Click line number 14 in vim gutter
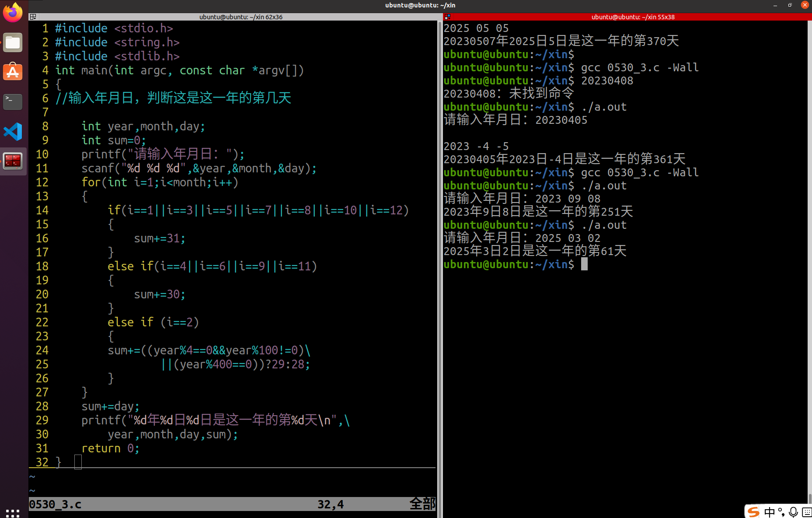Screen dimensions: 812x518 point(42,210)
